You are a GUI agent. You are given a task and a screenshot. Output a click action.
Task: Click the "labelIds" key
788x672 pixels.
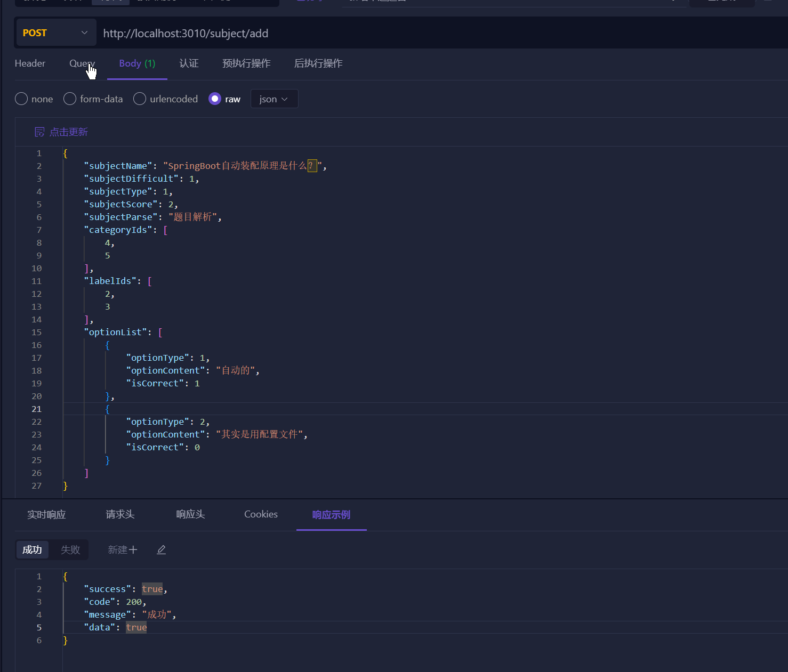(x=110, y=281)
